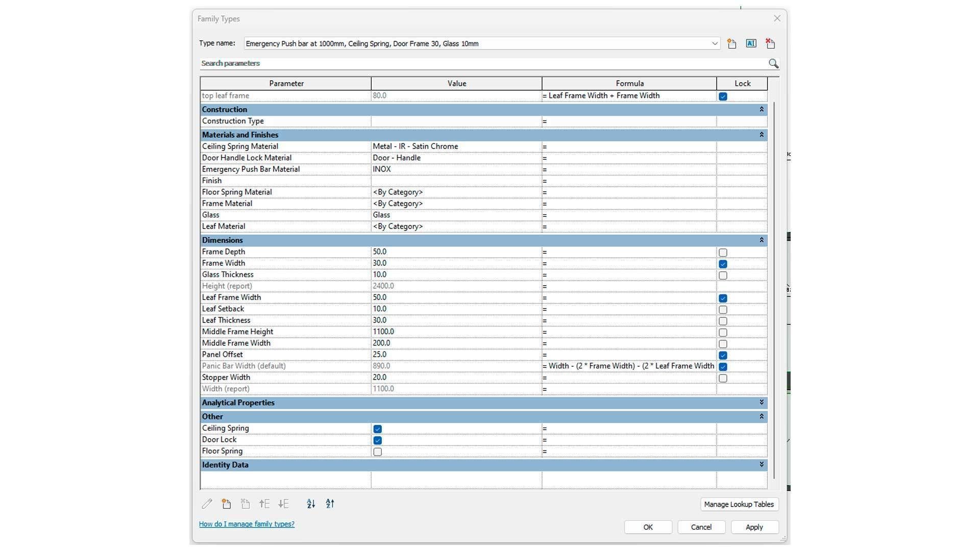Image resolution: width=980 pixels, height=551 pixels.
Task: Uncheck the Door Lock checkbox
Action: coord(378,440)
